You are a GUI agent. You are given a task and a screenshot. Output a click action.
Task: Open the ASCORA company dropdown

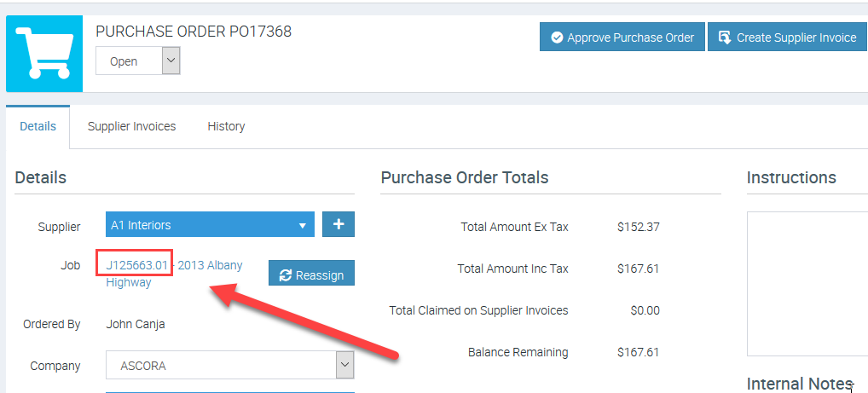[344, 366]
